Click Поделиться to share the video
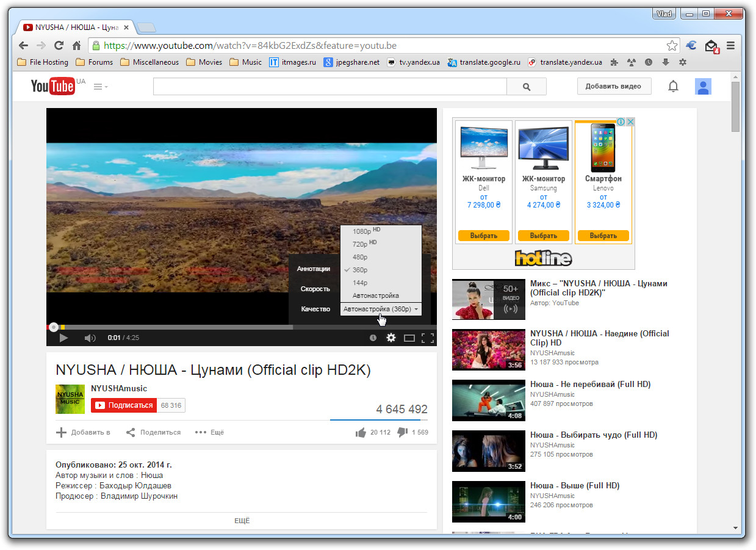 pyautogui.click(x=153, y=432)
